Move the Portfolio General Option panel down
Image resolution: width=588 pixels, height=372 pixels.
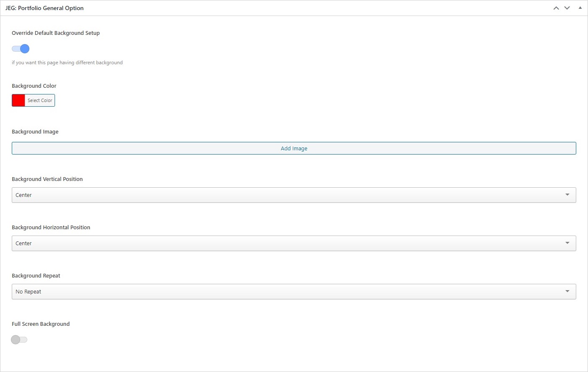[567, 8]
